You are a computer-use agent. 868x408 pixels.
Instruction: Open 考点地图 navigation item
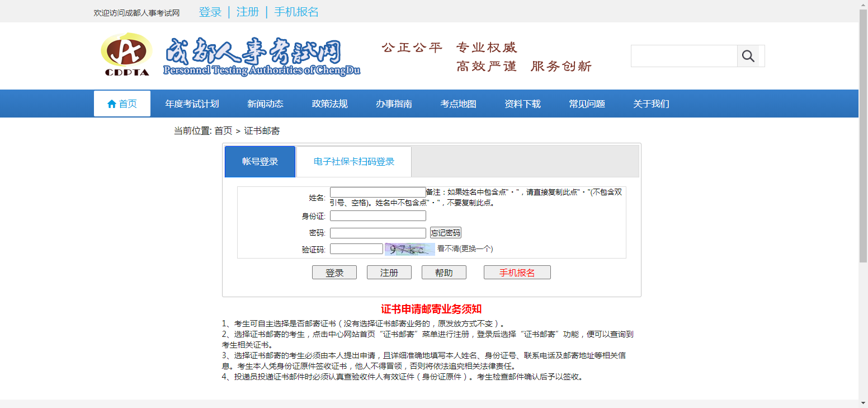[x=458, y=104]
